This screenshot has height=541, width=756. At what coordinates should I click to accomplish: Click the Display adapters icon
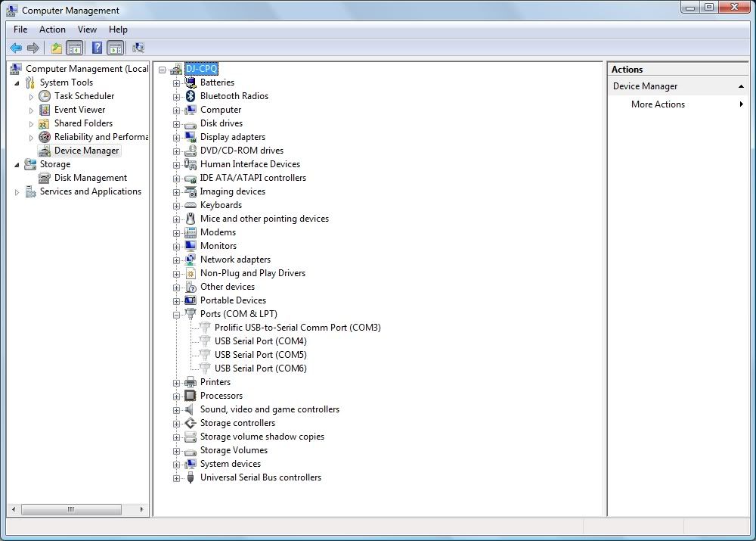[191, 137]
